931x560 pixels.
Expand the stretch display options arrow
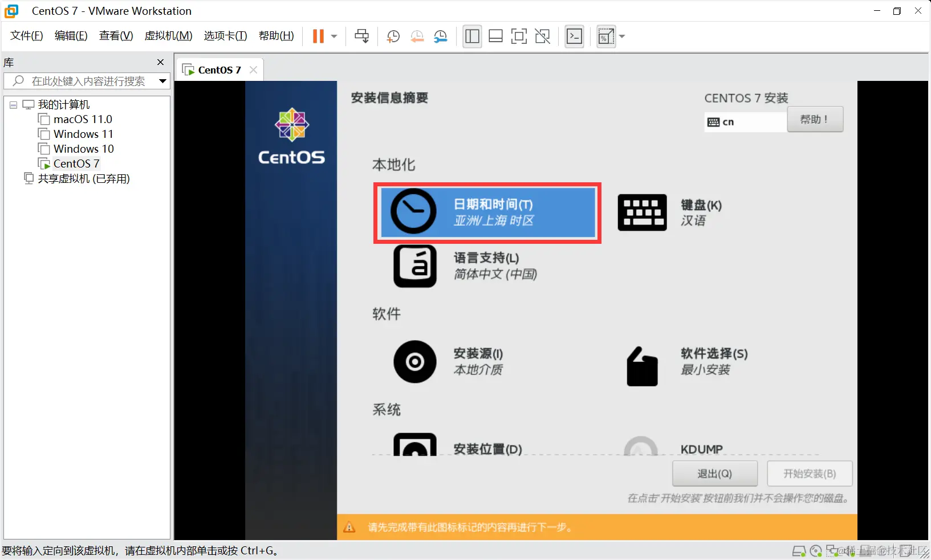point(622,36)
